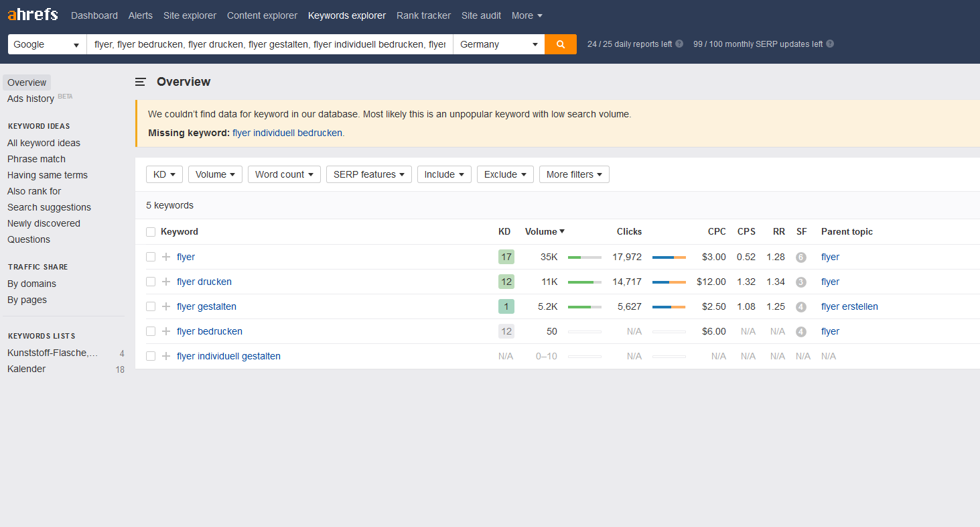Image resolution: width=980 pixels, height=527 pixels.
Task: Open the missing keyword flyer individuell bedrucken link
Action: (287, 133)
